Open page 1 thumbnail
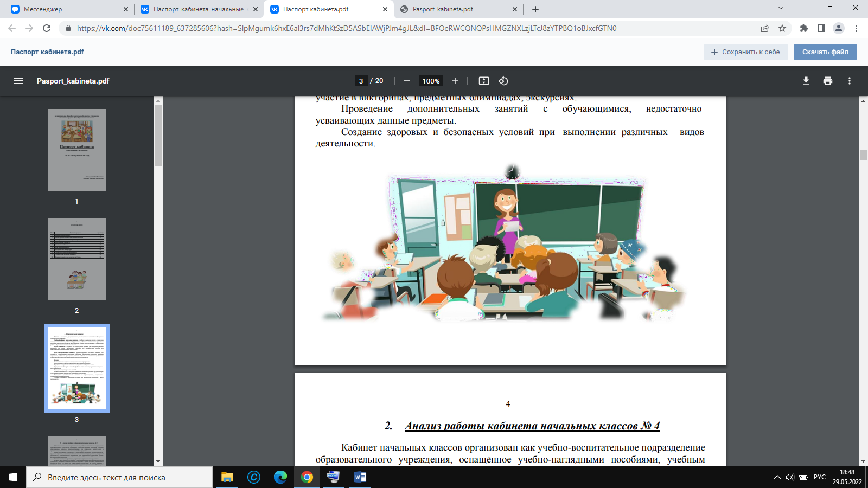The image size is (868, 488). 77,150
